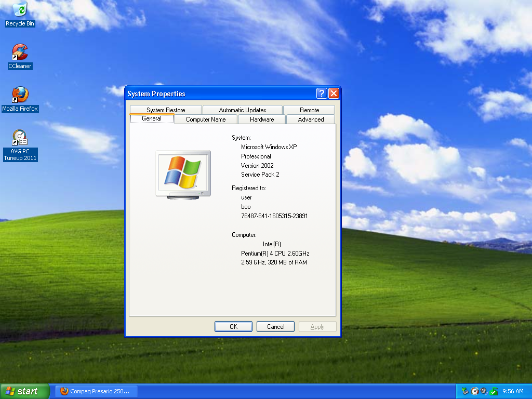
Task: Open the Remote tab
Action: click(310, 110)
